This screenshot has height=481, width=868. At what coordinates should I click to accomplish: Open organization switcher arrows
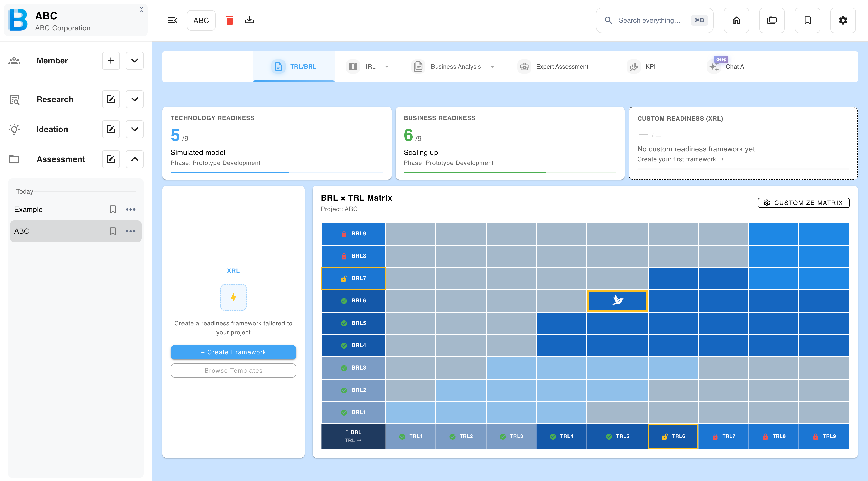(x=142, y=10)
